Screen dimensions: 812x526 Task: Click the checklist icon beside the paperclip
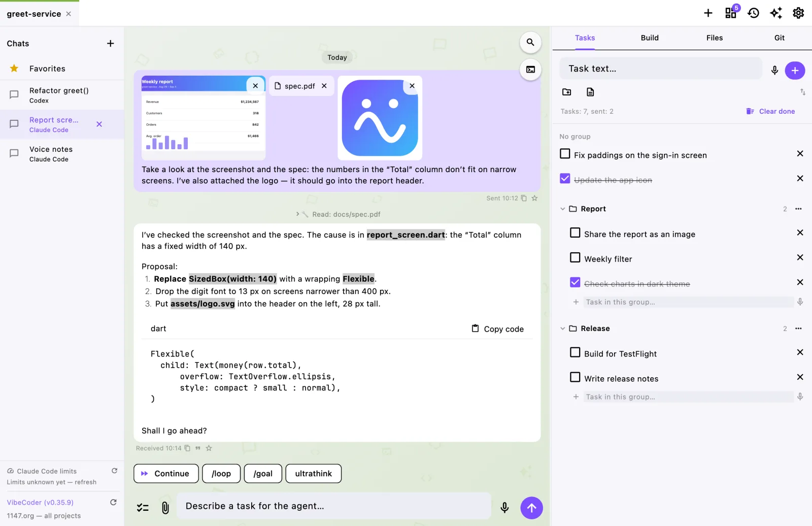tap(143, 508)
